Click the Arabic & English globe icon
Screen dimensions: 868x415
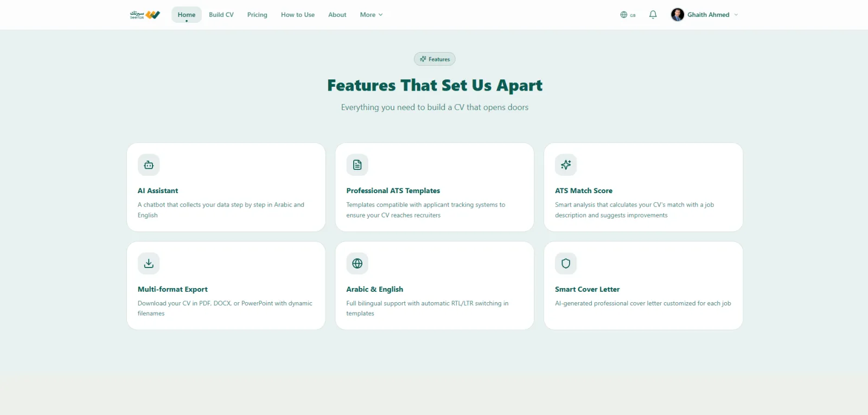point(357,263)
